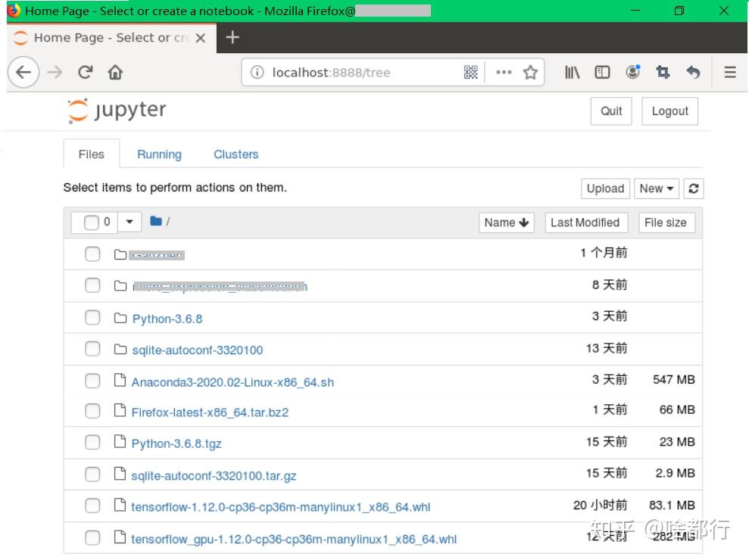Check the box next to Anaconda3-2020.02-Linux-x86_64.sh
Screen dimensions: 749x560
click(92, 380)
